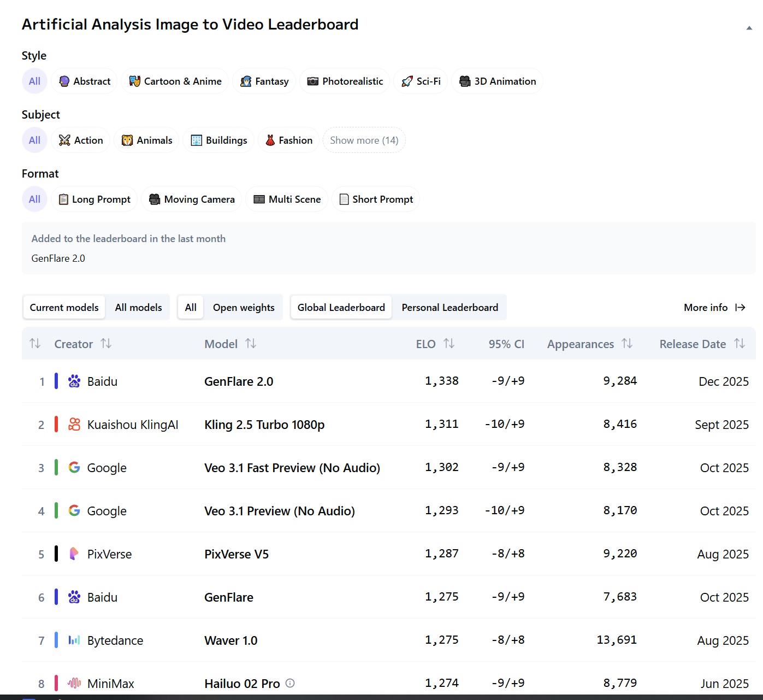Click the ELO value 1,338

pos(442,381)
